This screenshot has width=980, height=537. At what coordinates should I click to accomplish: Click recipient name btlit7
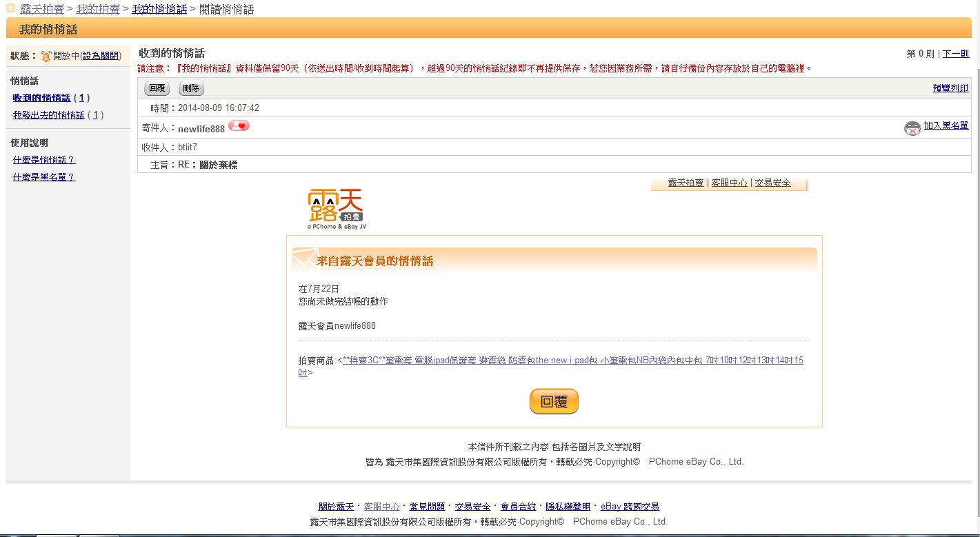click(188, 148)
